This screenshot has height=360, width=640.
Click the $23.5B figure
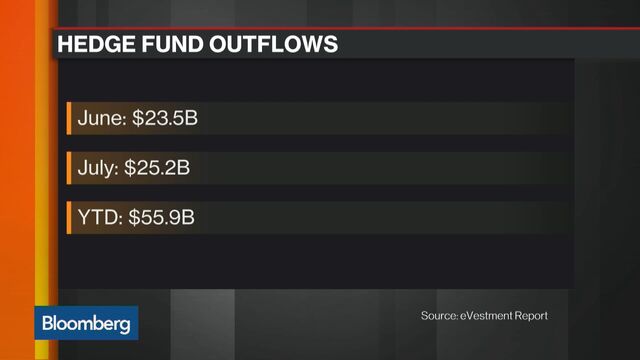[165, 118]
